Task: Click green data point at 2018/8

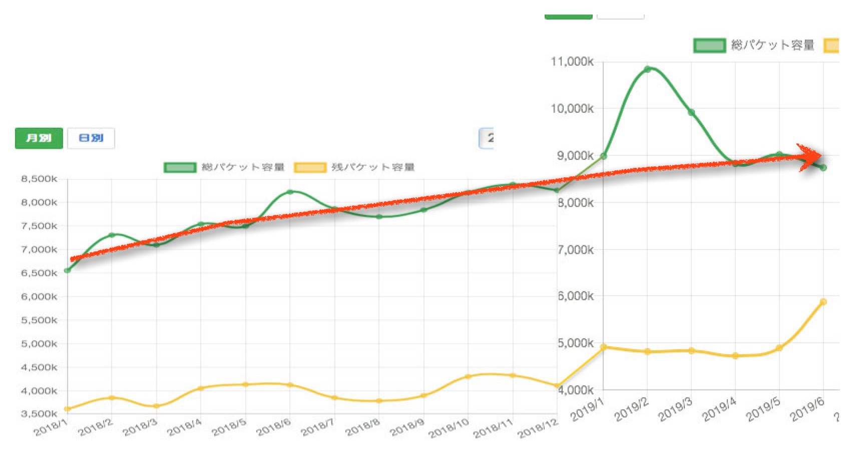Action: pyautogui.click(x=379, y=217)
